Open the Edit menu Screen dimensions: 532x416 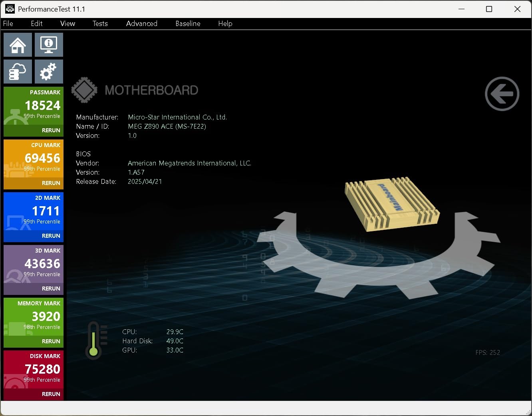coord(37,24)
